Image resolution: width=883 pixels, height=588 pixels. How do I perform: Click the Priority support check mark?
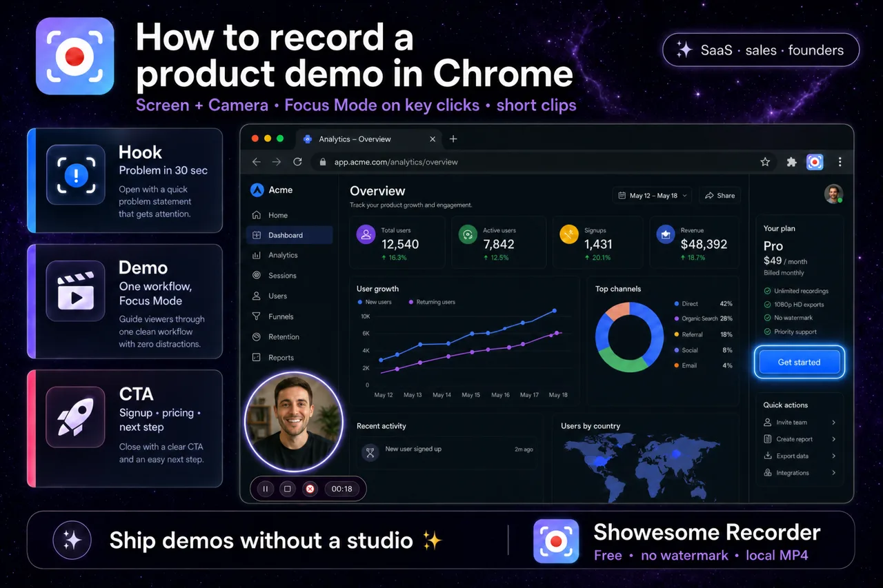click(x=767, y=332)
